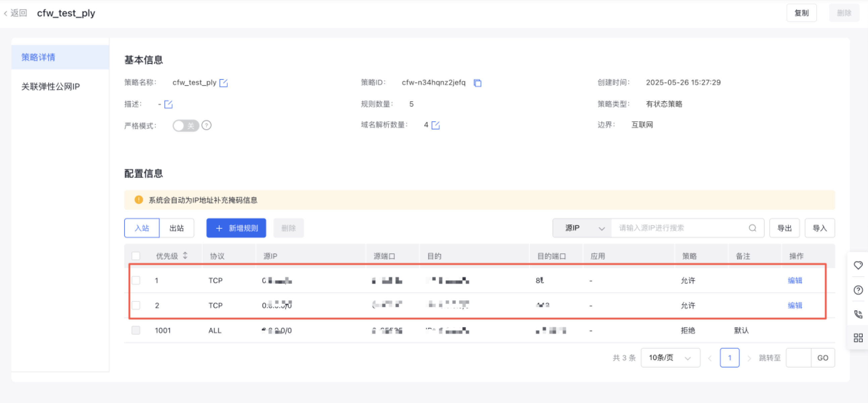This screenshot has width=868, height=403.
Task: Click the 新增规则 button
Action: 236,228
